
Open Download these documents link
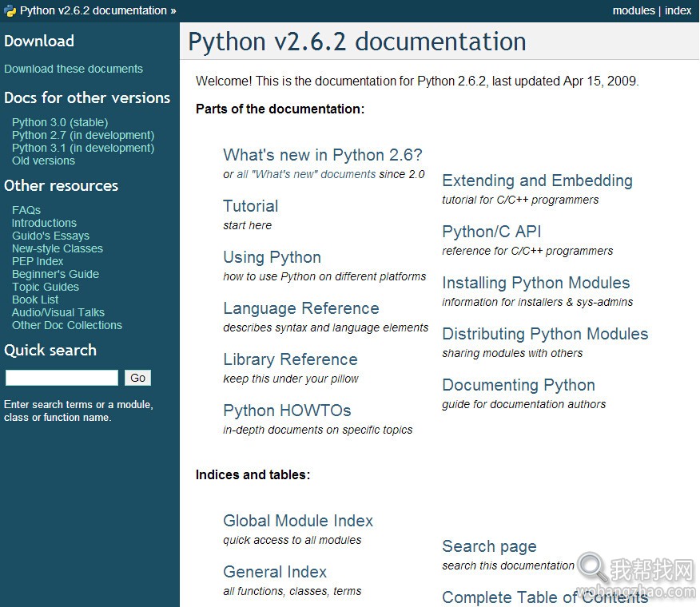74,69
